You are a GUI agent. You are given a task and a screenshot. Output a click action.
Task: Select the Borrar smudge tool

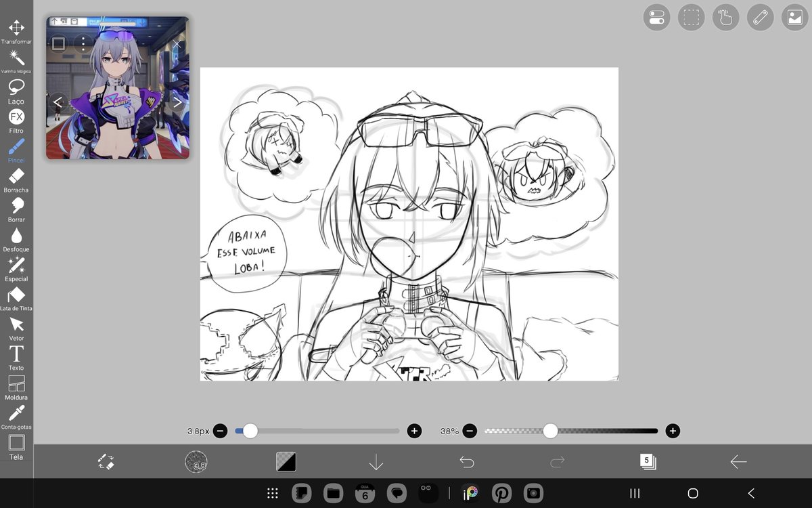click(16, 210)
